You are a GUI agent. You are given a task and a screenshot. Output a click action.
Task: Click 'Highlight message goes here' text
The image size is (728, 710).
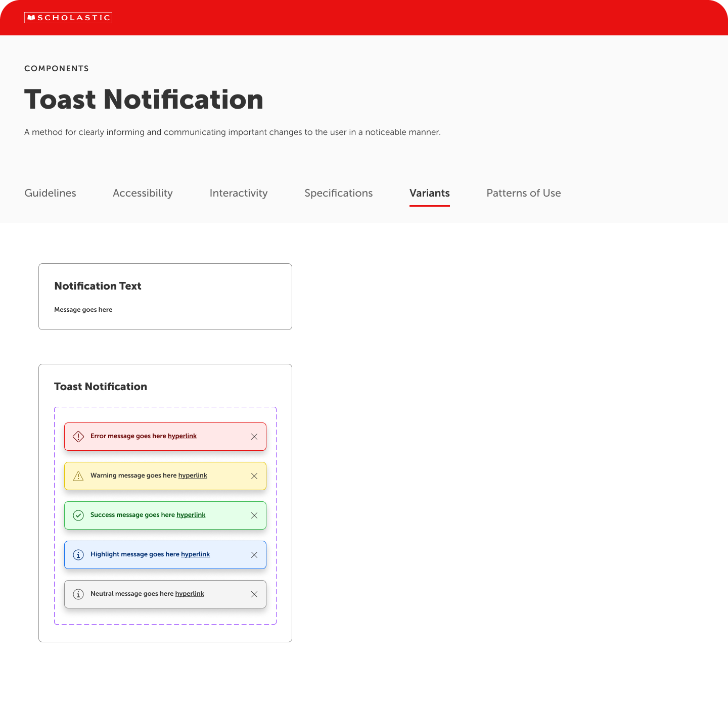[x=135, y=554]
